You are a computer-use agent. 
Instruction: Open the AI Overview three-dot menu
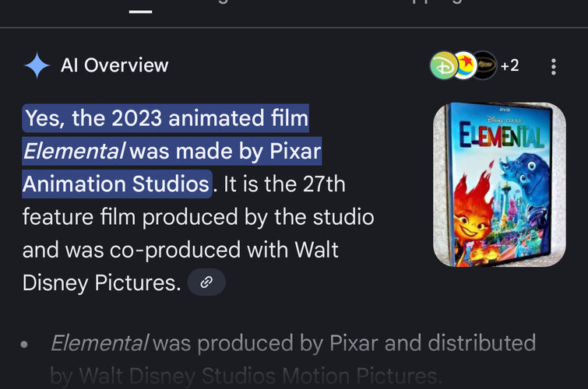click(x=554, y=66)
